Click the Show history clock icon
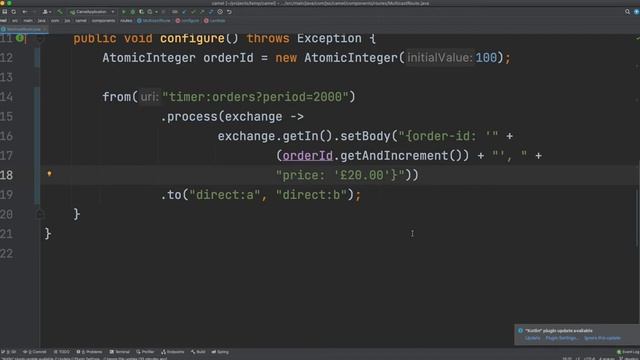This screenshot has width=640, height=360. (220, 12)
